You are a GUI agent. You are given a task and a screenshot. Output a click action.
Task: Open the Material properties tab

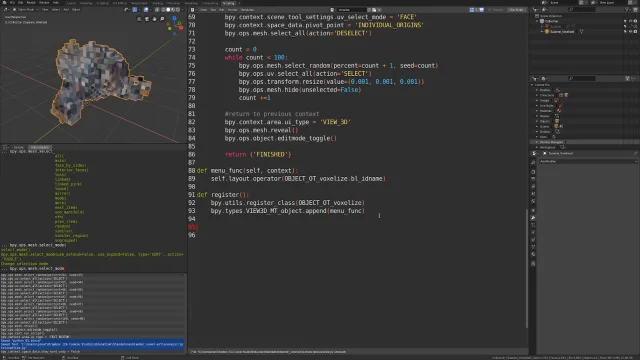[533, 254]
